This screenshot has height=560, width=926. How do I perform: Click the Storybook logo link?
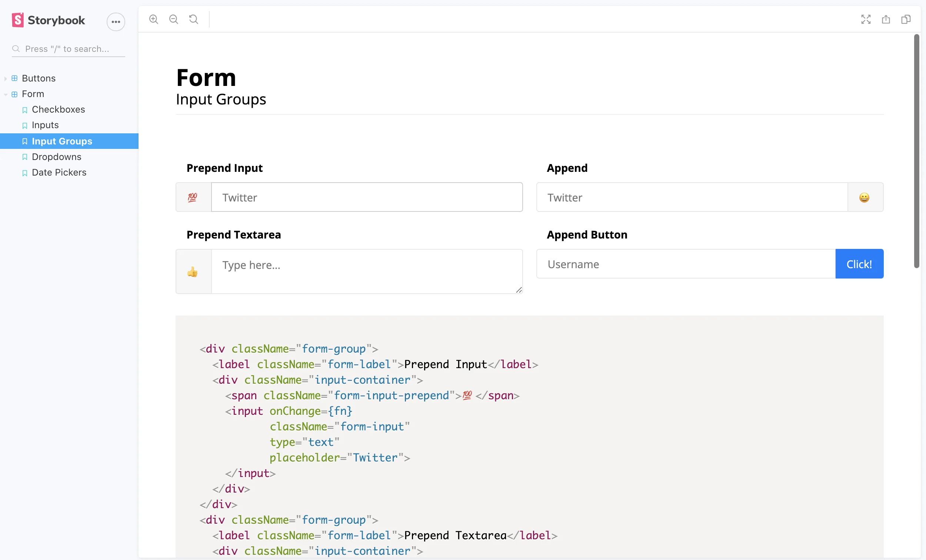pos(48,20)
